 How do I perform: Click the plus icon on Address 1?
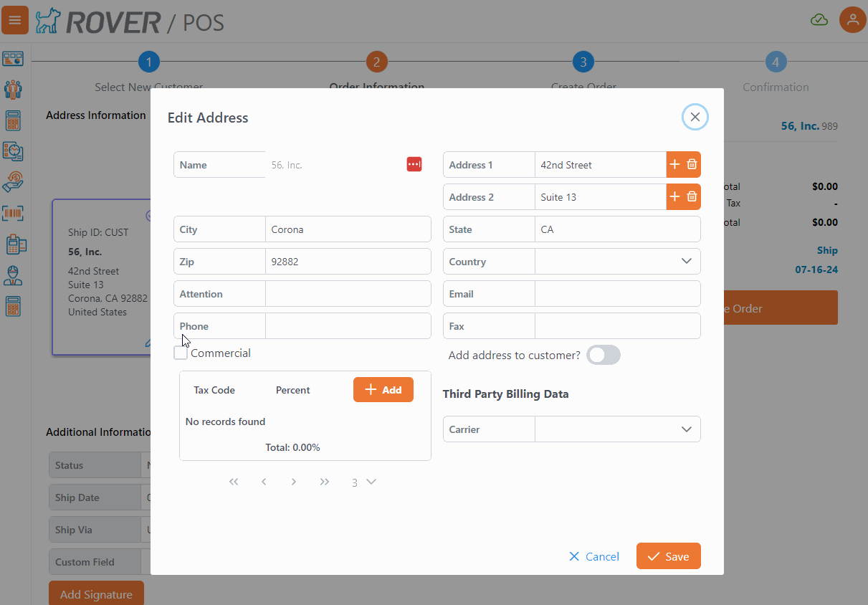(674, 165)
